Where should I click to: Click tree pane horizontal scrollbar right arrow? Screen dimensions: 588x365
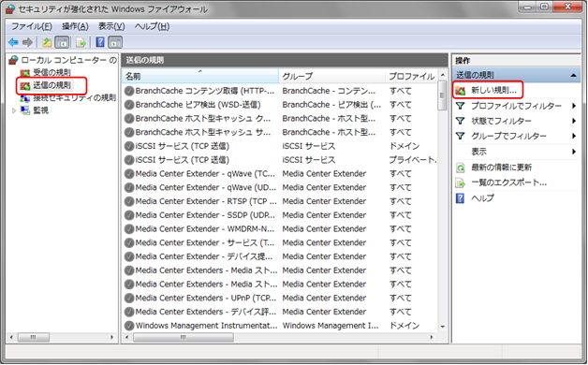111,337
